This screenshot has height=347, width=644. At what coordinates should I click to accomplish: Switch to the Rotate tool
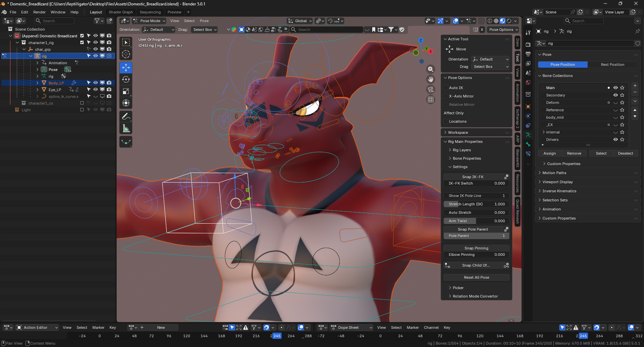(x=126, y=79)
